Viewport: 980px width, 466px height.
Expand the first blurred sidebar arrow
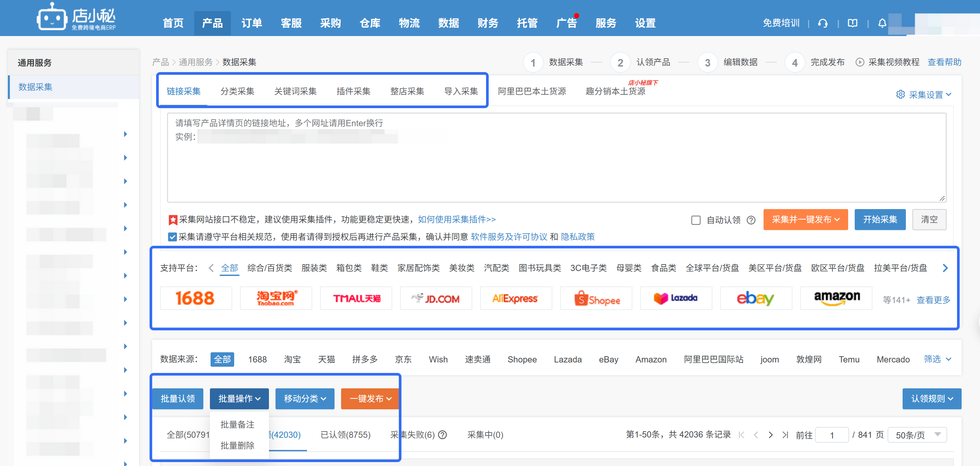[x=125, y=134]
